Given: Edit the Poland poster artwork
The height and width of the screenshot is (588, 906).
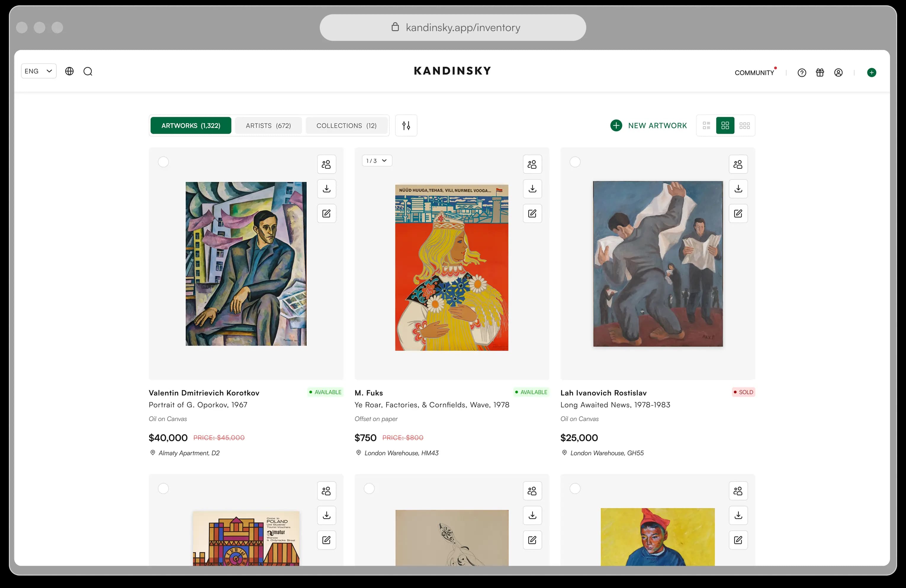Looking at the screenshot, I should (x=327, y=540).
